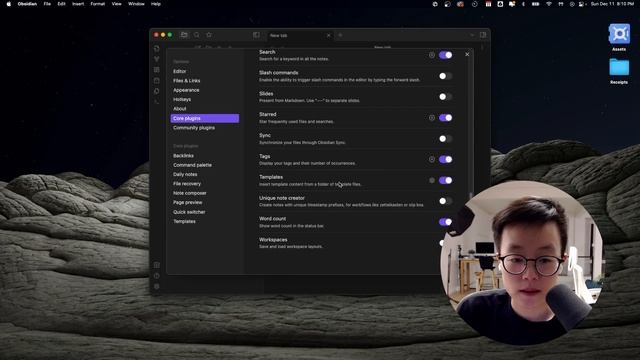
Task: Disable the Search plugin toggle
Action: click(x=446, y=55)
